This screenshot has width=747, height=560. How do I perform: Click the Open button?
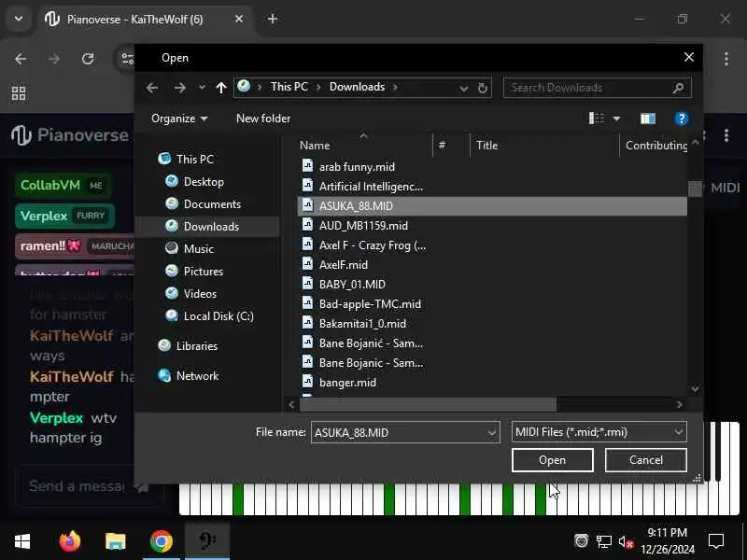coord(552,460)
